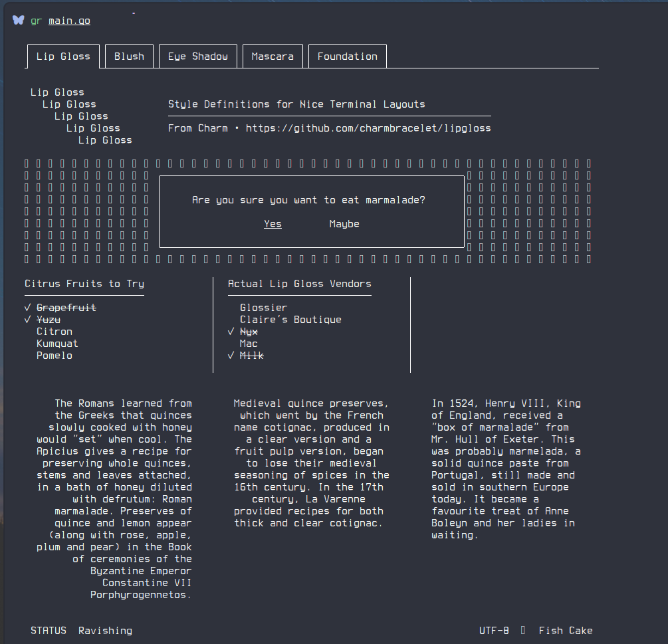Uncheck the Nyx vendor
This screenshot has width=668, height=644.
[x=243, y=332]
